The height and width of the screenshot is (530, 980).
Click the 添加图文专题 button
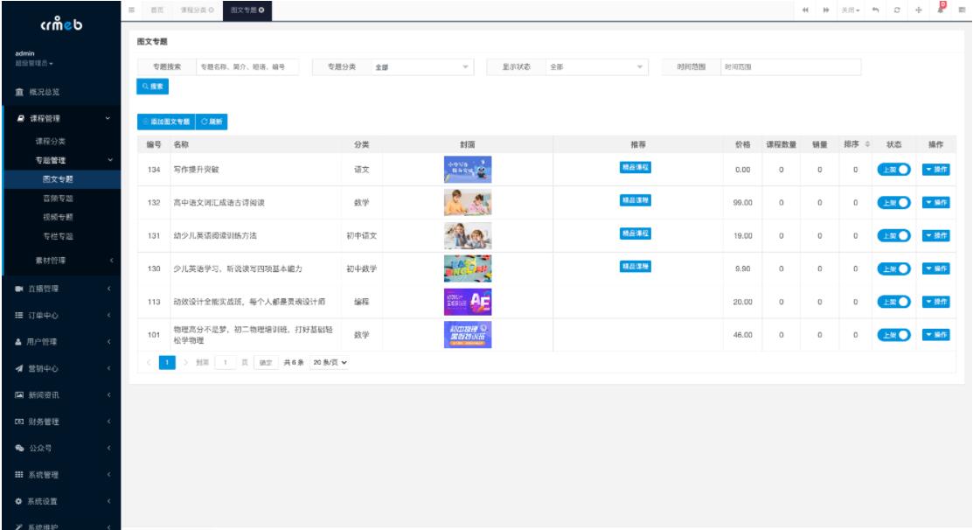165,122
